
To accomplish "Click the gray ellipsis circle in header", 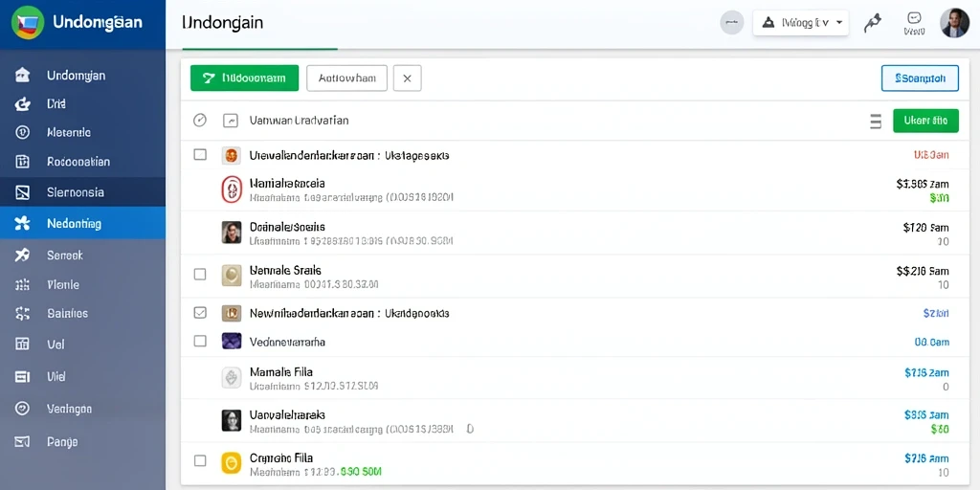I will click(732, 23).
